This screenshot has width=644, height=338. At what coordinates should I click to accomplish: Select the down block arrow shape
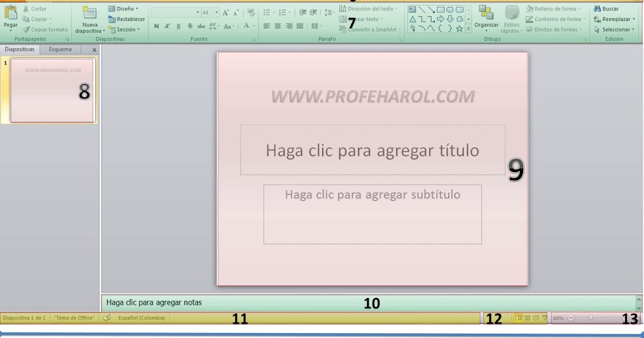coord(450,19)
